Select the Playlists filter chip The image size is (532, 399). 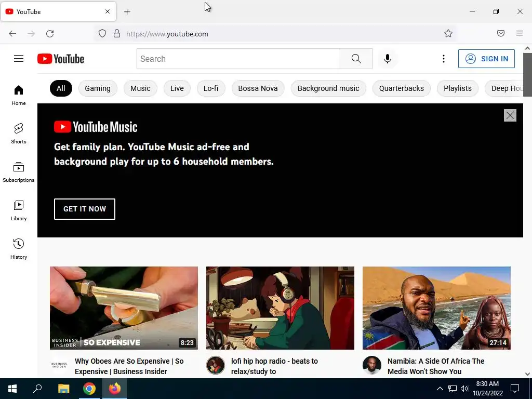458,88
